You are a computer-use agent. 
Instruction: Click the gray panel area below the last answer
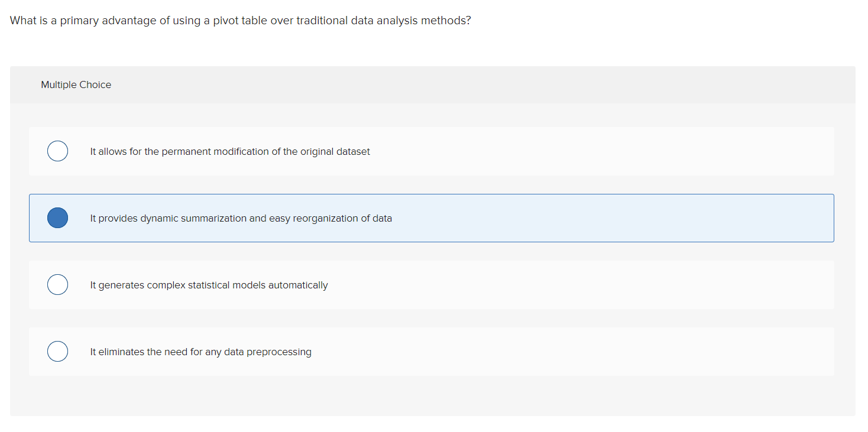432,396
